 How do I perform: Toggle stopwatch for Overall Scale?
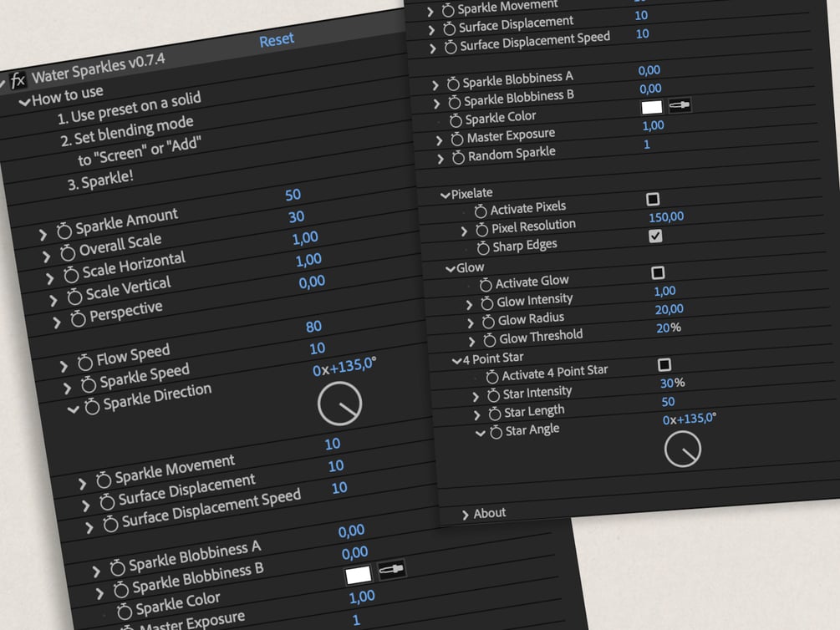coord(68,253)
